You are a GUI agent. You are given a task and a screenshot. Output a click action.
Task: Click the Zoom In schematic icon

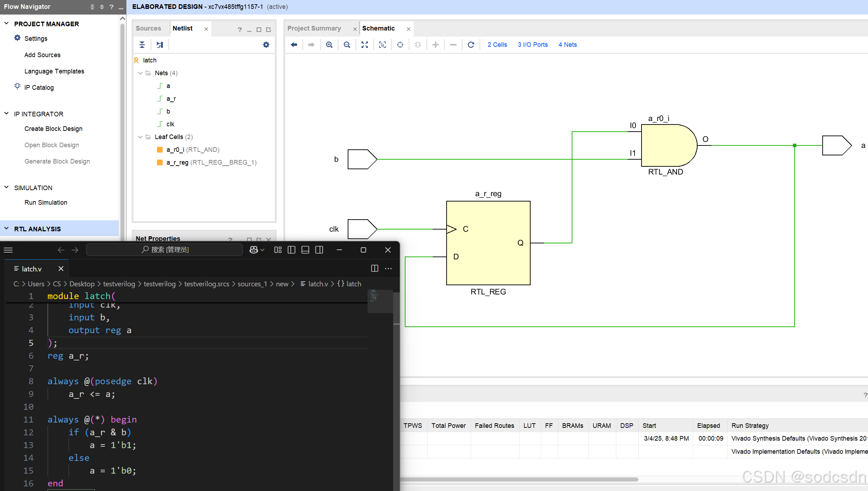point(329,45)
